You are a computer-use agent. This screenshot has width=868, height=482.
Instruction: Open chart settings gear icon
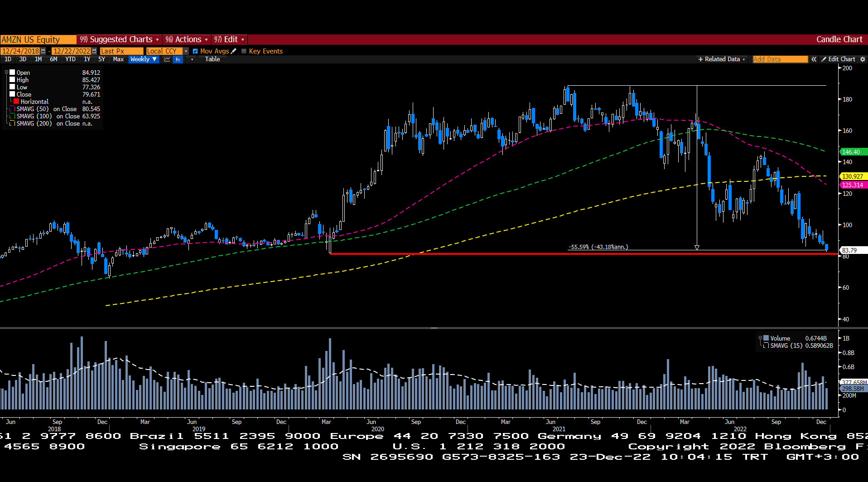click(863, 59)
